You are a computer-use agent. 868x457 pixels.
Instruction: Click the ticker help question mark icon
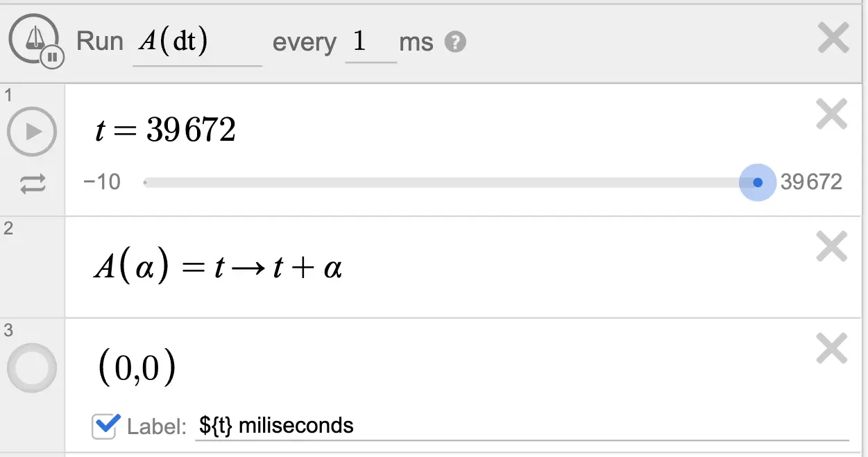455,43
